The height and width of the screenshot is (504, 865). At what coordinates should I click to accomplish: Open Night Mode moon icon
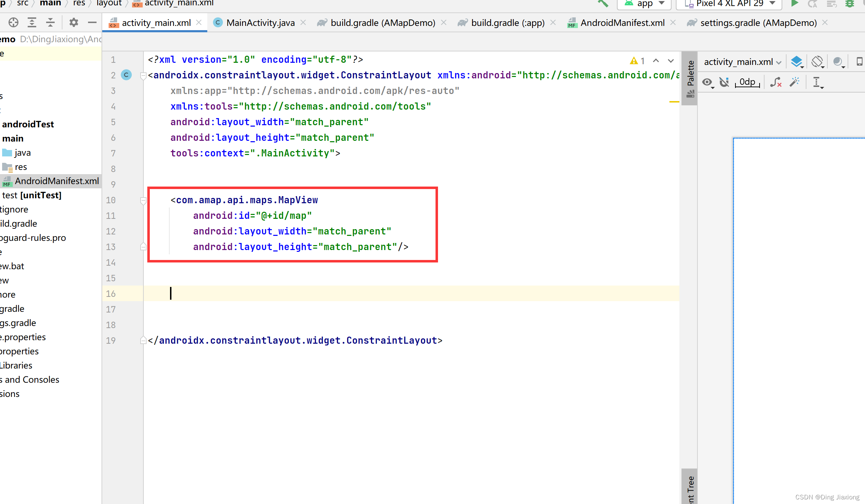[x=838, y=62]
